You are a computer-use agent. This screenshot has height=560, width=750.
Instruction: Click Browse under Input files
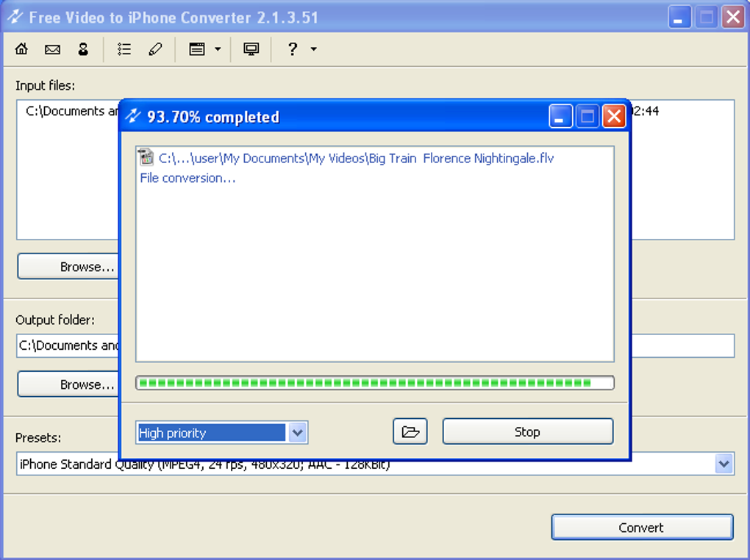(x=68, y=266)
